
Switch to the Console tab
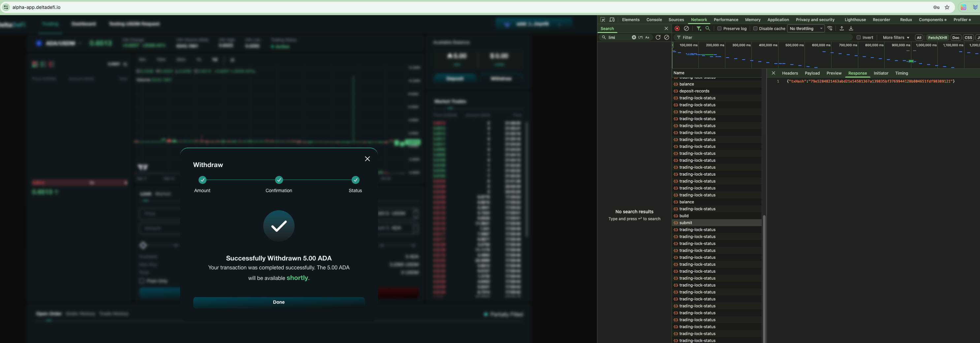click(x=654, y=20)
